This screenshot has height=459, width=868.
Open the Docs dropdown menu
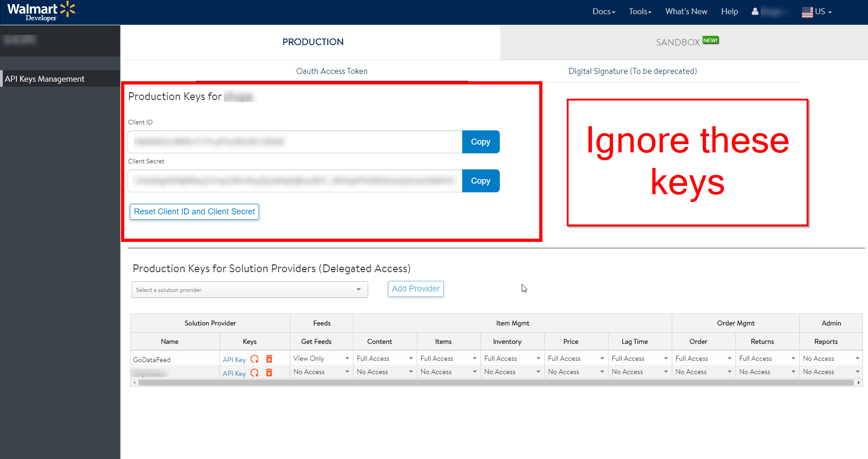point(603,11)
